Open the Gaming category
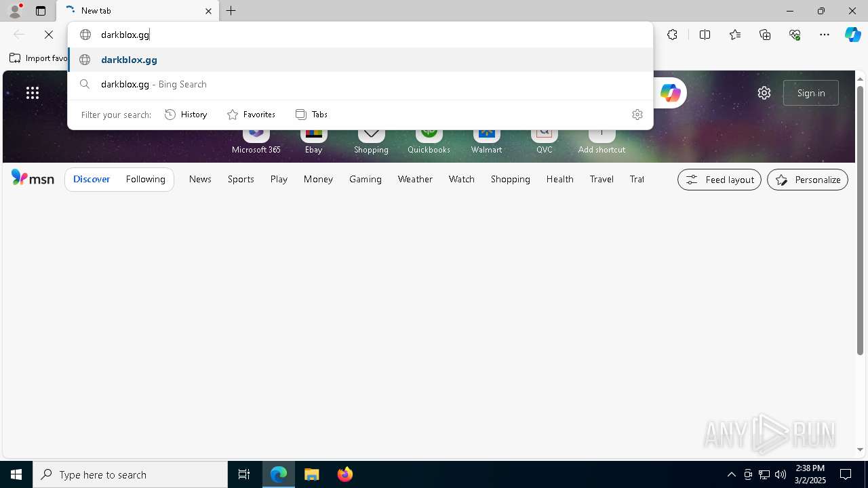 click(x=366, y=180)
